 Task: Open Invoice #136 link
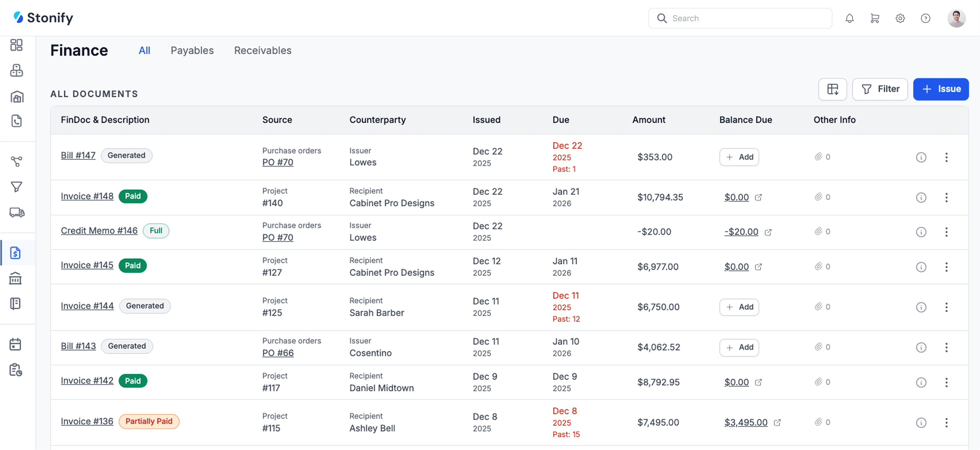(x=87, y=421)
